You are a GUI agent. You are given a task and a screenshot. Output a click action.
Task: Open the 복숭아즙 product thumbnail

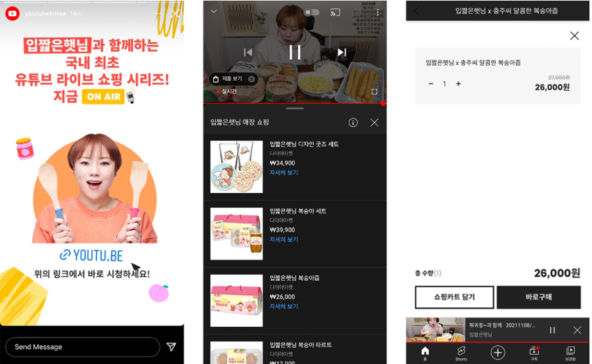click(x=236, y=300)
